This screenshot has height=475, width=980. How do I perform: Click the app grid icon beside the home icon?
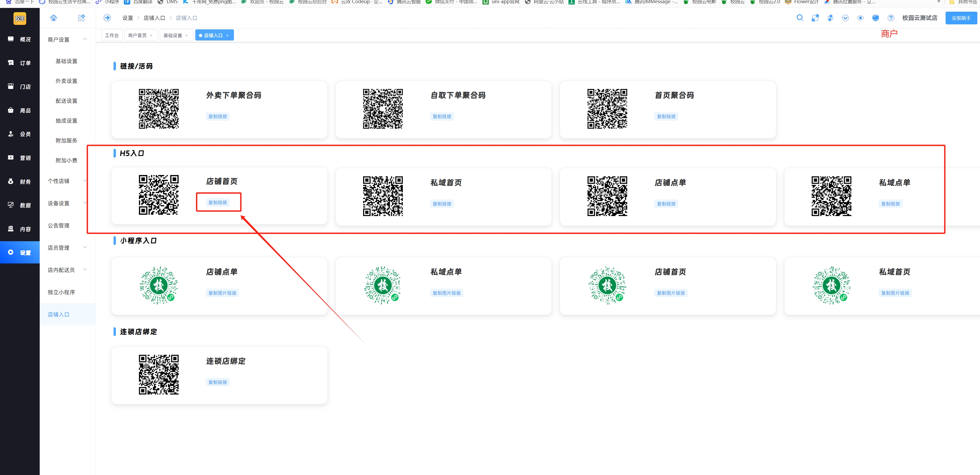point(81,18)
